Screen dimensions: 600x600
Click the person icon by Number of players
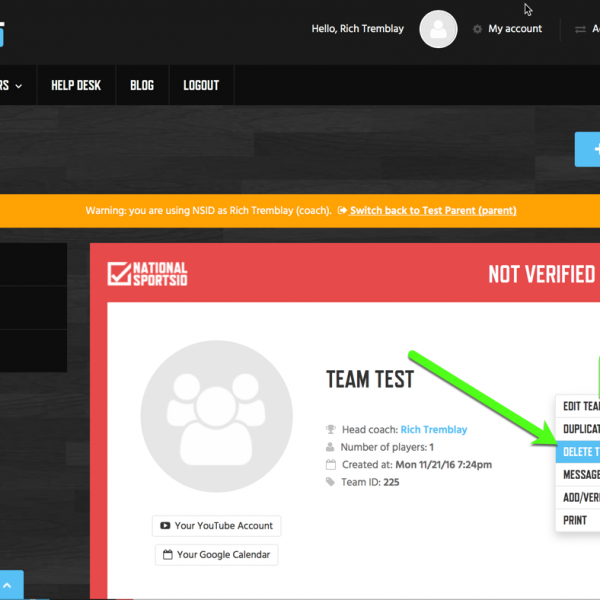[x=330, y=447]
